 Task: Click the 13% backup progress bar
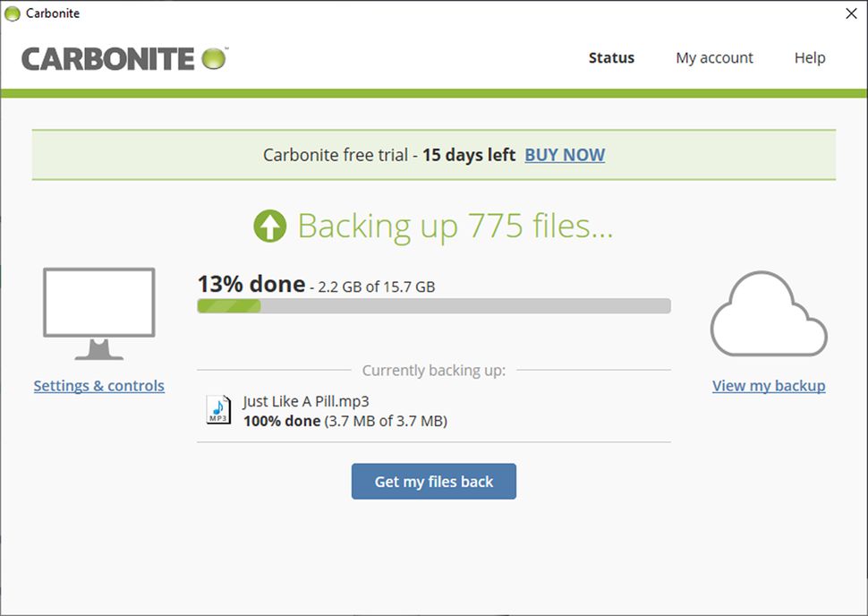(433, 305)
